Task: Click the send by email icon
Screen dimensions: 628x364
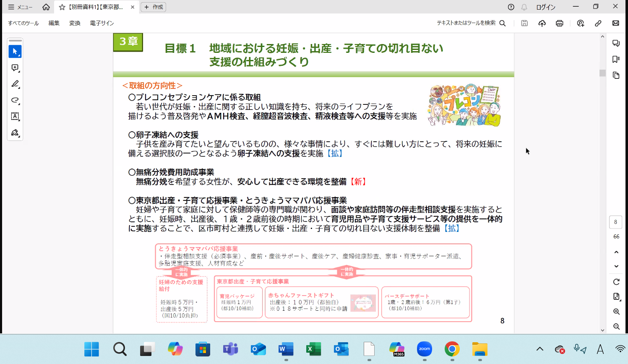Action: coord(616,23)
